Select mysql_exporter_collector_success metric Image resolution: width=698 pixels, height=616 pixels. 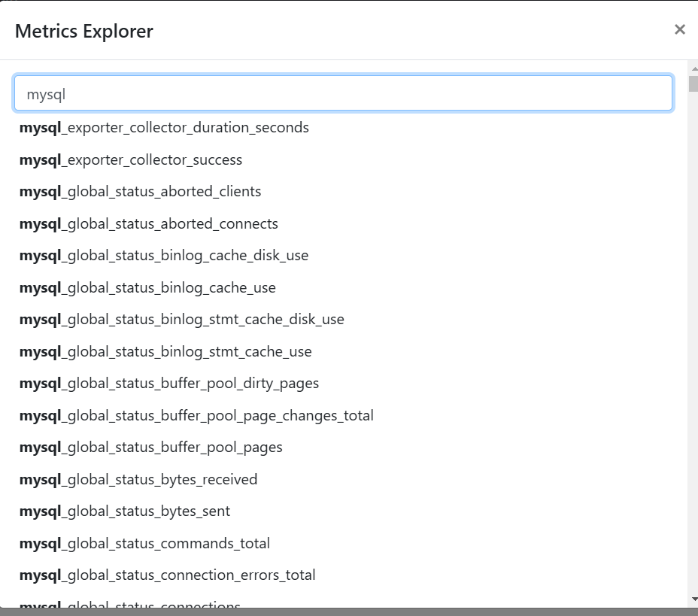(131, 159)
